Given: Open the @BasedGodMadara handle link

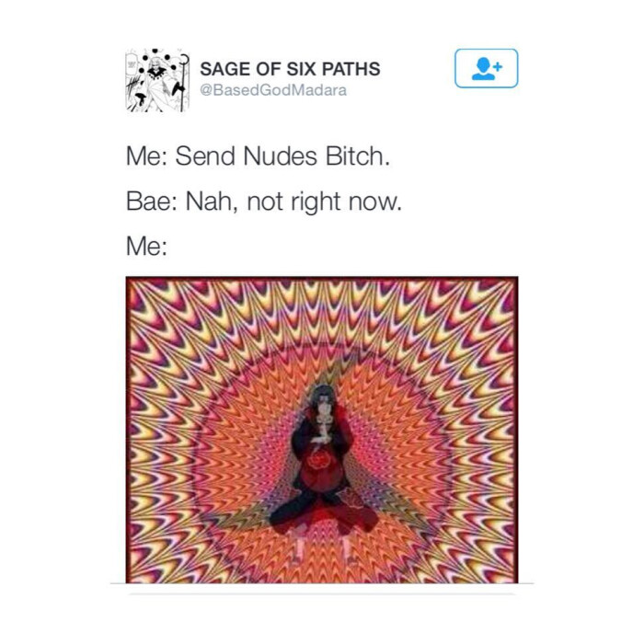Looking at the screenshot, I should coord(273,90).
